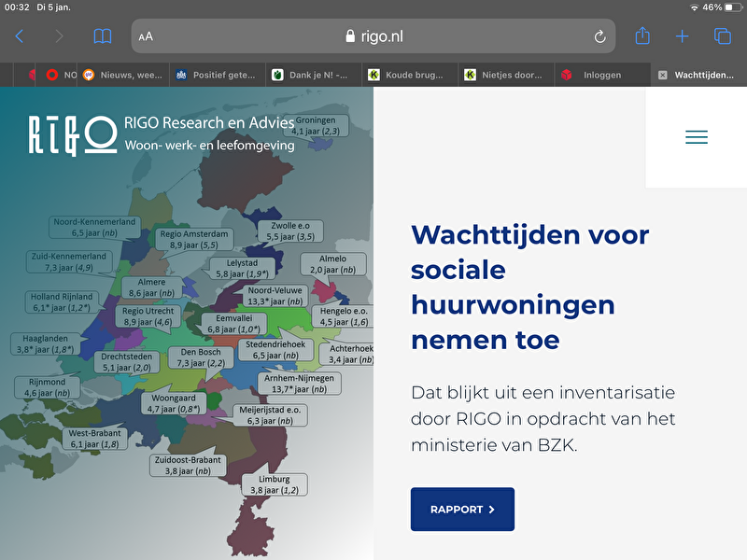Click the Almere label
Image resolution: width=747 pixels, height=560 pixels.
pyautogui.click(x=151, y=287)
